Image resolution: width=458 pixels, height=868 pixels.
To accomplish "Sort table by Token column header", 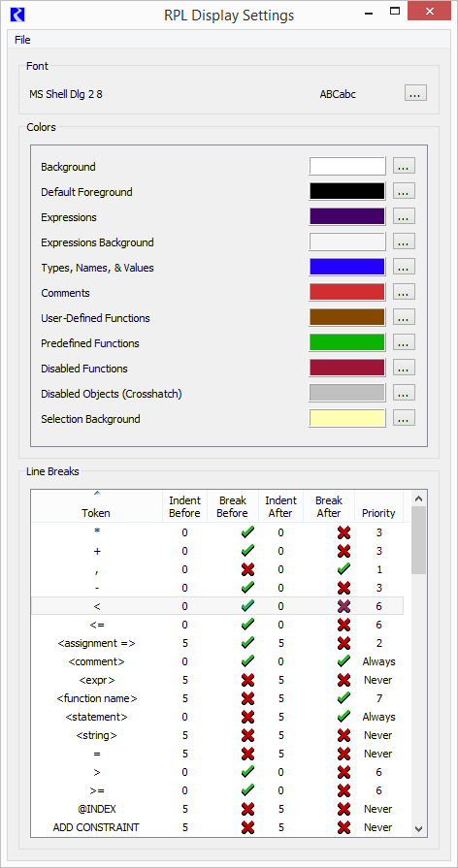I will (96, 506).
